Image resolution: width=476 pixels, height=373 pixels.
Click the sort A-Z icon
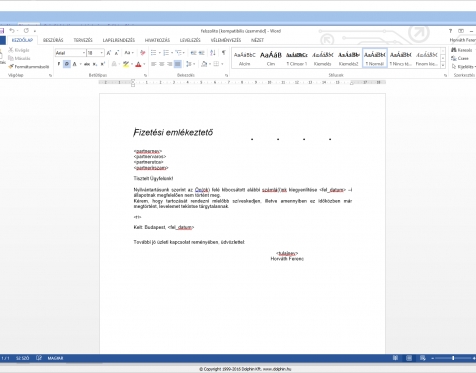[x=213, y=53]
